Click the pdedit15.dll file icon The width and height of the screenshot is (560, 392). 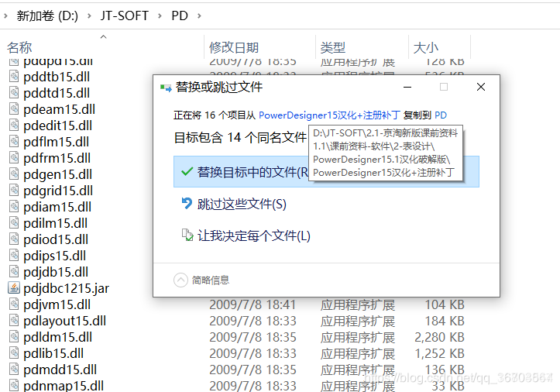(14, 126)
